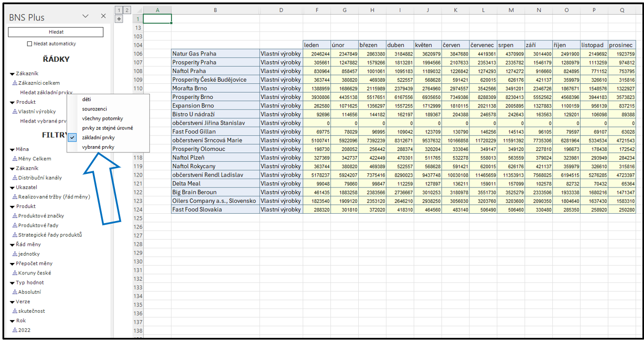Screen dimensions: 644x341
Task: Choose vybrané prvky menu entry
Action: tap(108, 147)
